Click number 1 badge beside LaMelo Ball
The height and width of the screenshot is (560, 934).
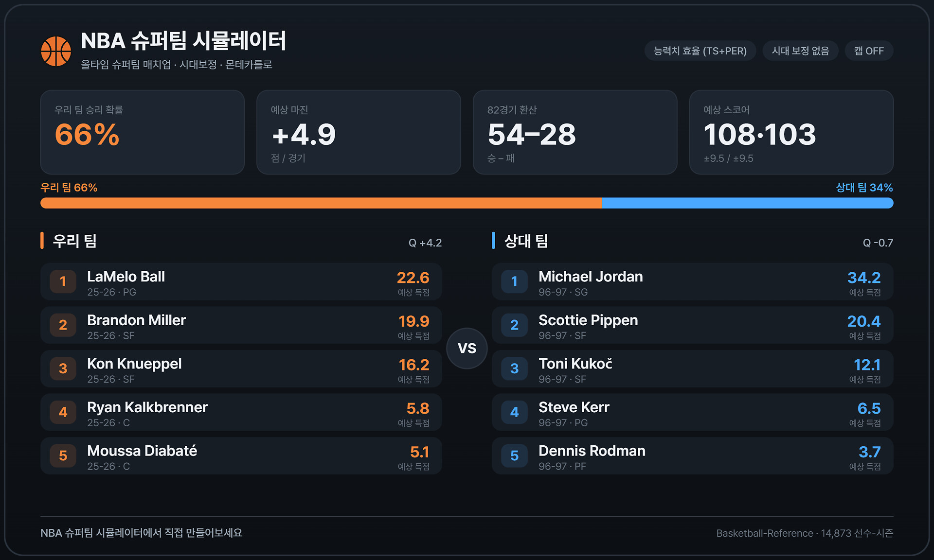coord(63,281)
